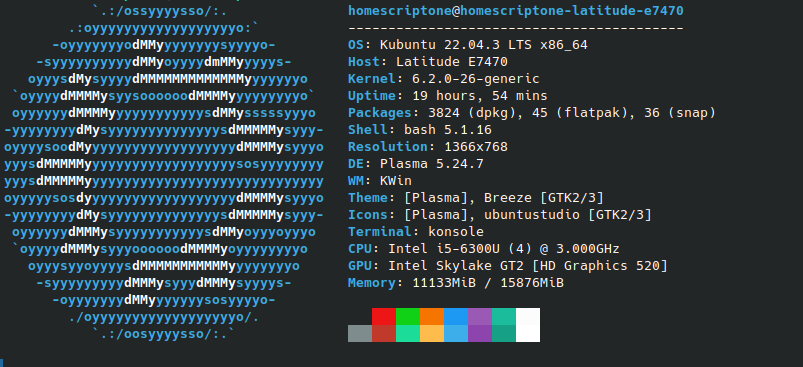Pick the mint green color block

(x=408, y=333)
